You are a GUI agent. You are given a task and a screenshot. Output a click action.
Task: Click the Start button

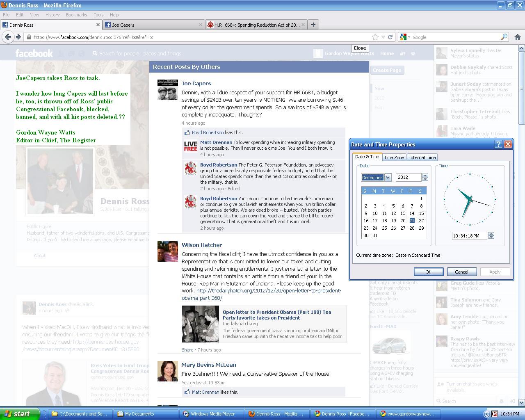pyautogui.click(x=20, y=414)
